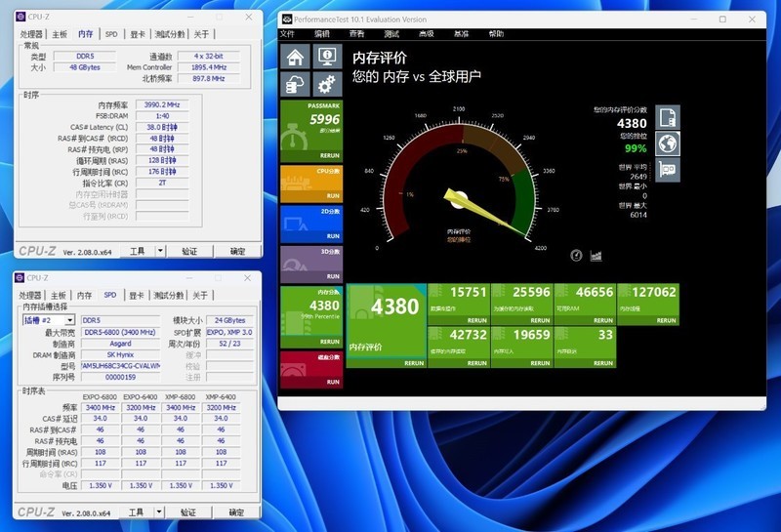
Task: Click 确定 button in the upper CPU-Z
Action: point(237,251)
